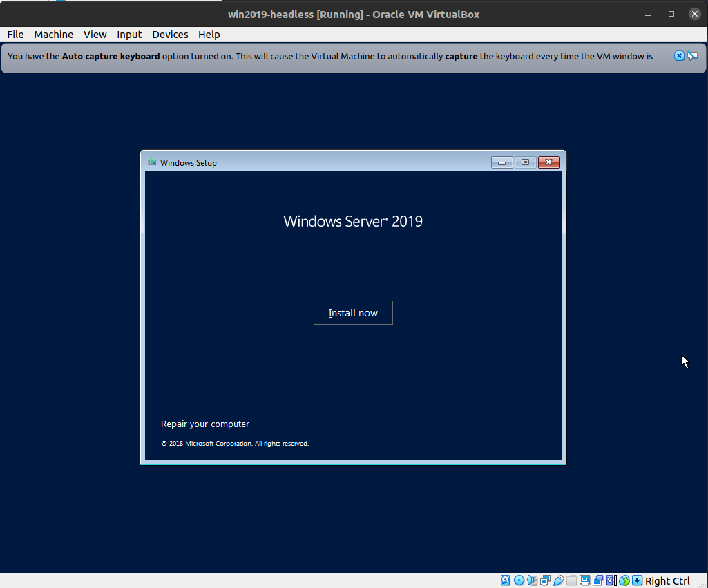Click the Windows Server 2019 heading text

click(x=353, y=221)
